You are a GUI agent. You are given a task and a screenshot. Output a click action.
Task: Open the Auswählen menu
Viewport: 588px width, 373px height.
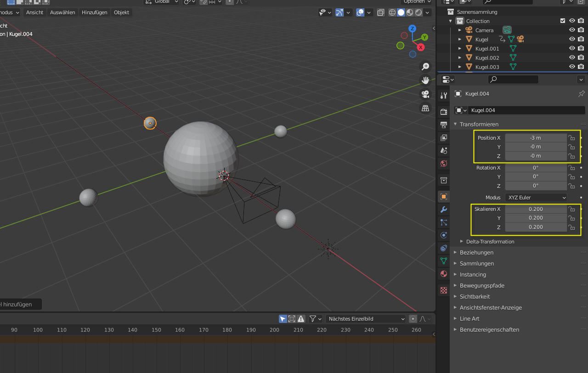click(62, 12)
